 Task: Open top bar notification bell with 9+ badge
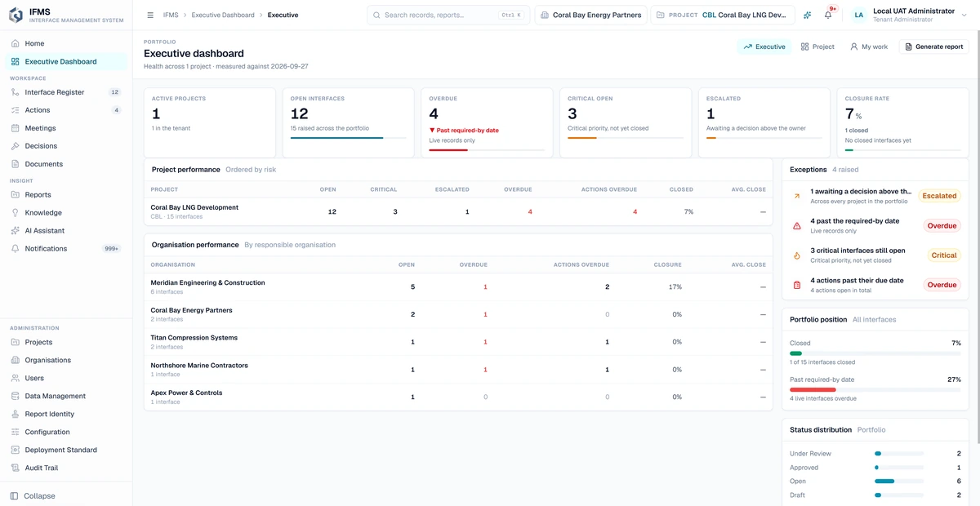(x=828, y=15)
